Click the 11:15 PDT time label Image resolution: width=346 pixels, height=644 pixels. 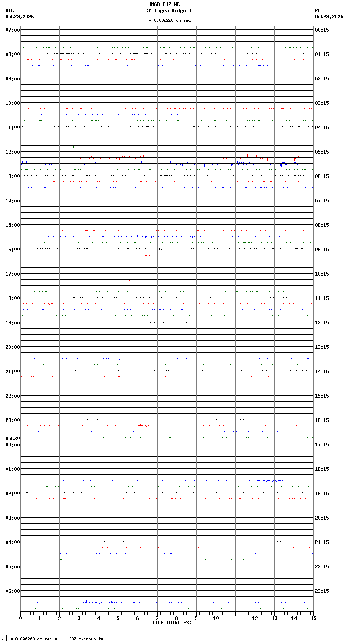322,298
